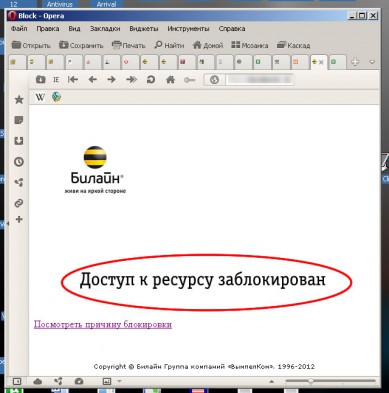Toggle the panel button in status bar
Image resolution: width=389 pixels, height=393 pixels.
pos(17,381)
